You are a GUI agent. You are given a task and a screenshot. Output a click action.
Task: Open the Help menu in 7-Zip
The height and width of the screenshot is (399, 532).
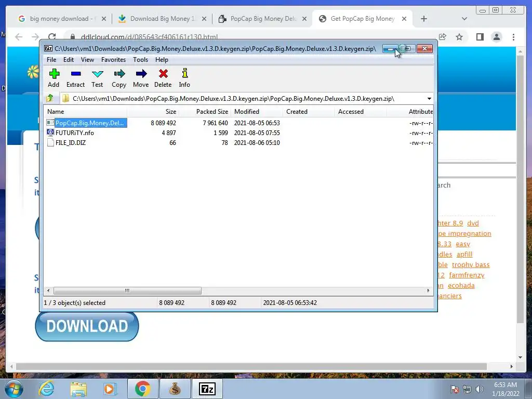pyautogui.click(x=162, y=60)
